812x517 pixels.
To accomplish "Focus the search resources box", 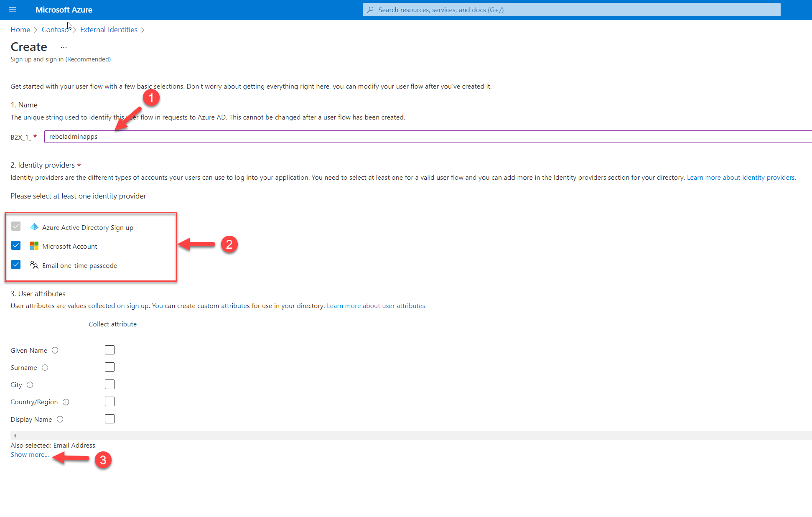I will pos(571,10).
